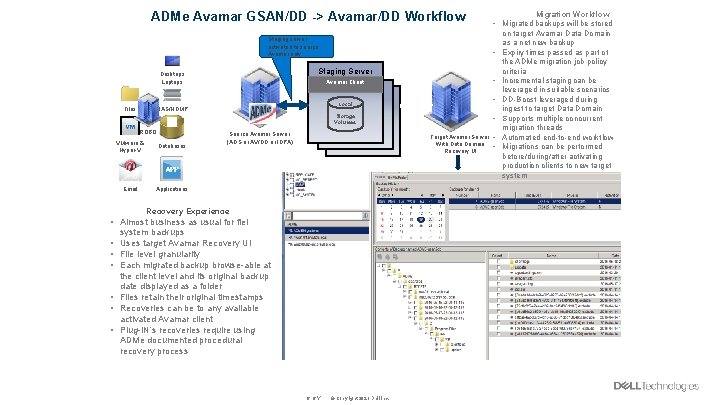Click the NAS/NDMP storage icon
This screenshot has height=405, width=720.
(172, 95)
